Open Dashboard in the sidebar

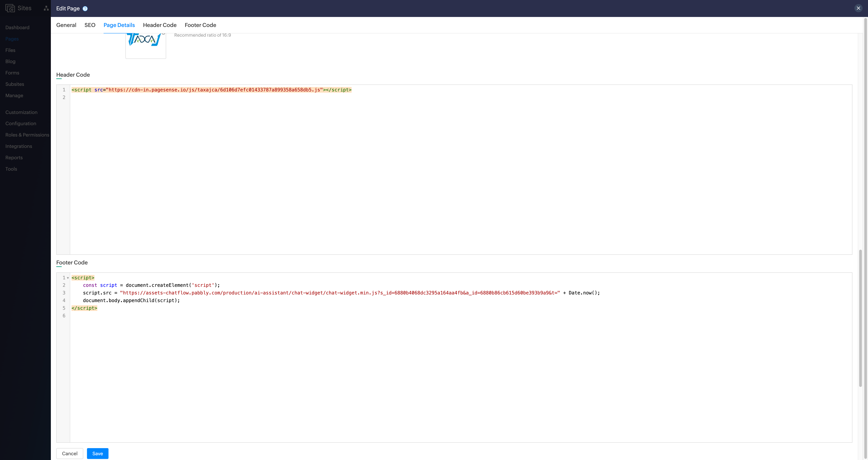(17, 27)
